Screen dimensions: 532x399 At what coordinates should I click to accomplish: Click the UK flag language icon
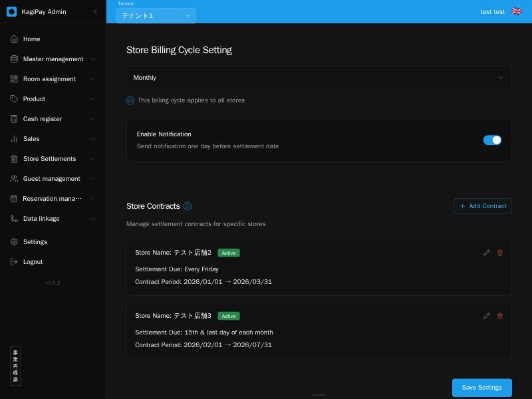point(517,11)
